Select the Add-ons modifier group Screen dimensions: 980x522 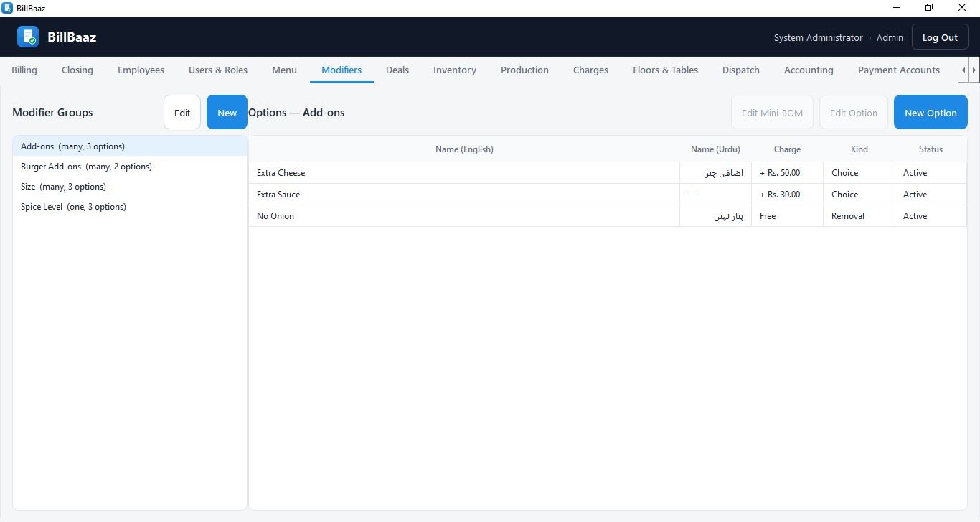[130, 146]
